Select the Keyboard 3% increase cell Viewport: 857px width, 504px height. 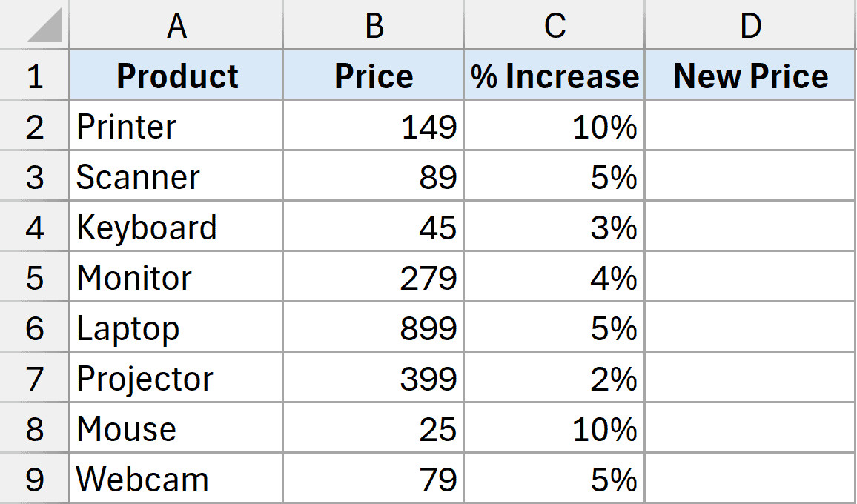point(555,228)
